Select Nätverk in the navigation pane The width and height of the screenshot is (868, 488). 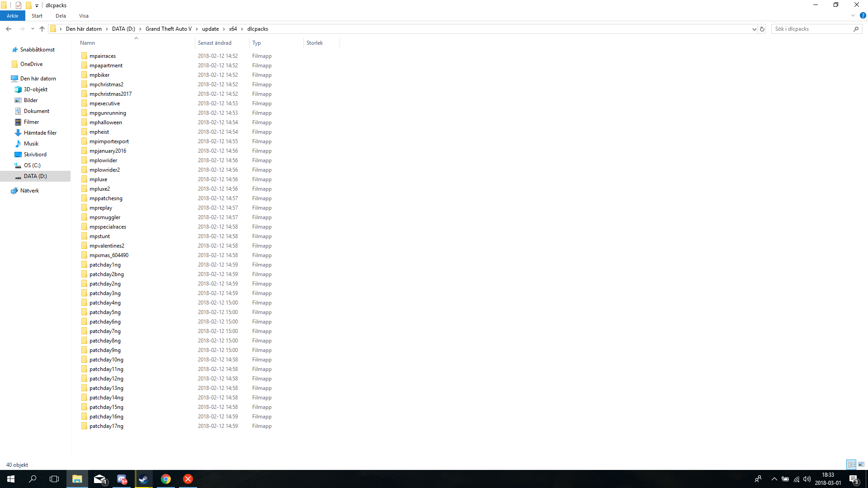29,191
